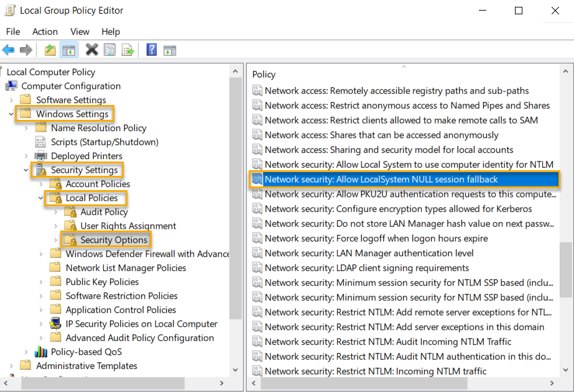574x392 pixels.
Task: Click the Help question mark icon
Action: (x=151, y=49)
